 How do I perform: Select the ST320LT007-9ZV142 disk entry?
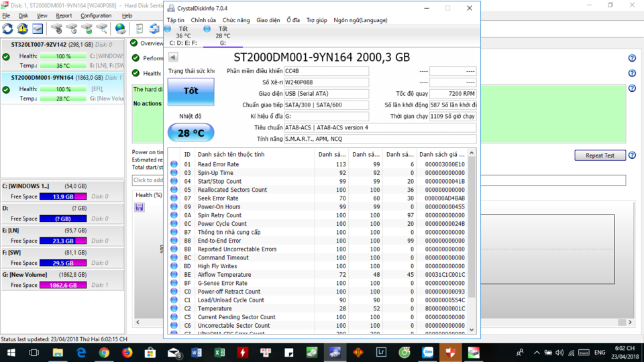pos(63,55)
